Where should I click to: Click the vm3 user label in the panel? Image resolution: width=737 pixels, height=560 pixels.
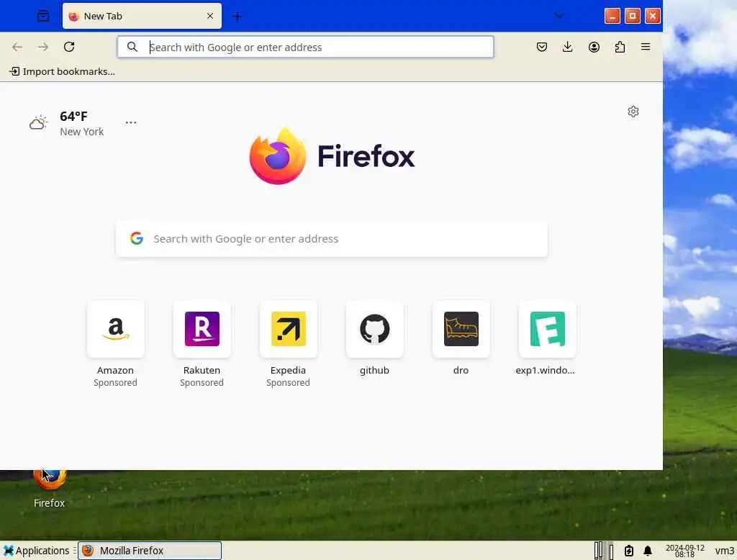pyautogui.click(x=724, y=551)
